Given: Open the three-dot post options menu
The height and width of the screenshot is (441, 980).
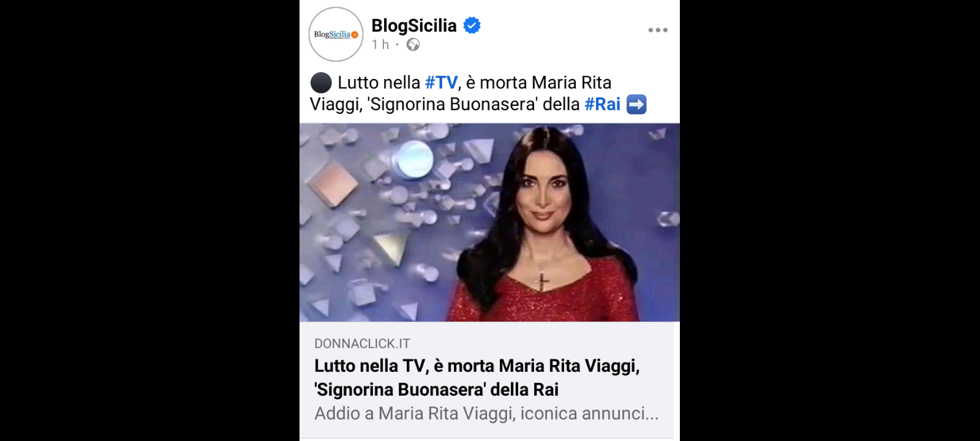Looking at the screenshot, I should click(658, 30).
